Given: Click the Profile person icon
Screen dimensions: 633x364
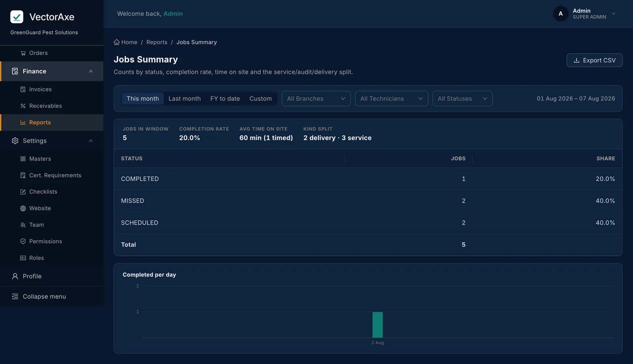Looking at the screenshot, I should [x=15, y=276].
